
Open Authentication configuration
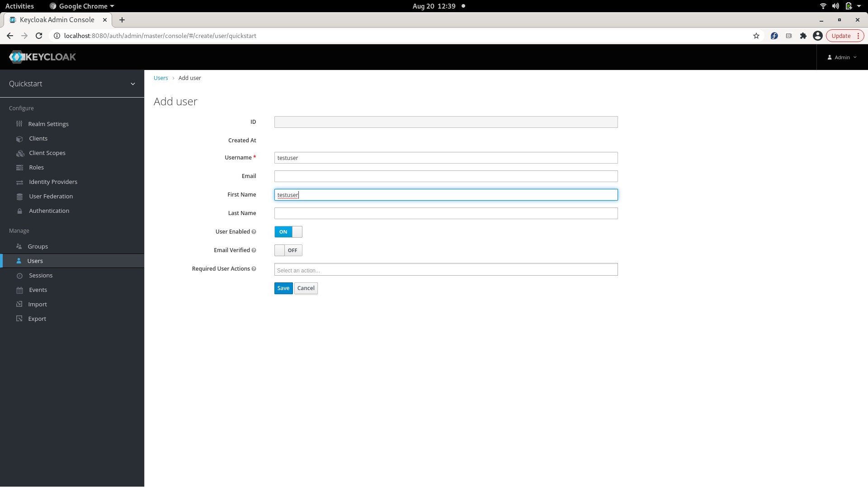click(49, 210)
